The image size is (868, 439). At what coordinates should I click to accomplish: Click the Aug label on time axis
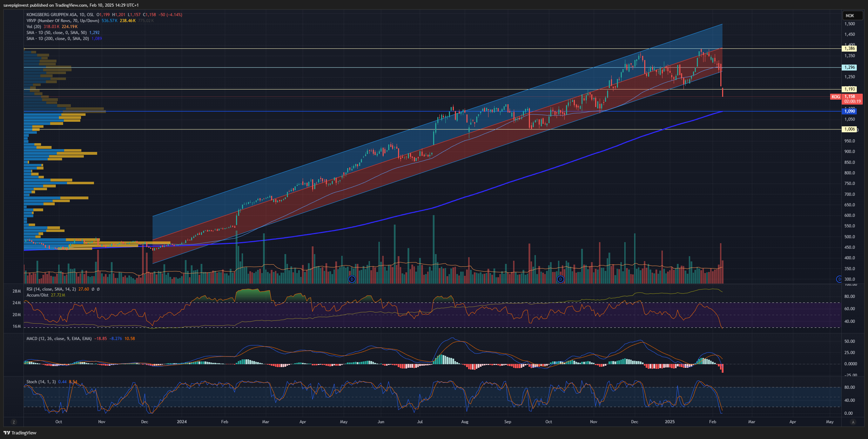click(x=465, y=422)
